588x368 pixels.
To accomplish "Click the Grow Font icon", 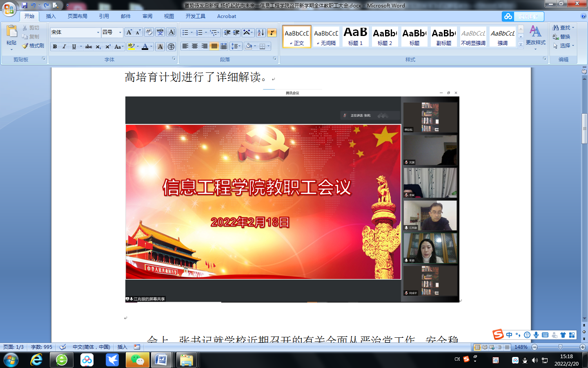I will pyautogui.click(x=129, y=32).
